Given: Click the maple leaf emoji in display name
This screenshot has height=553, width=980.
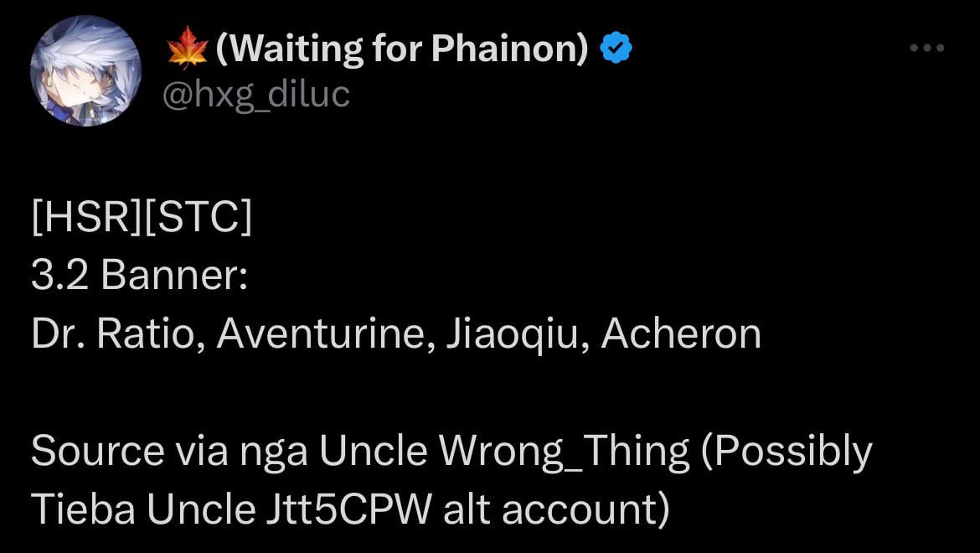Looking at the screenshot, I should tap(188, 48).
